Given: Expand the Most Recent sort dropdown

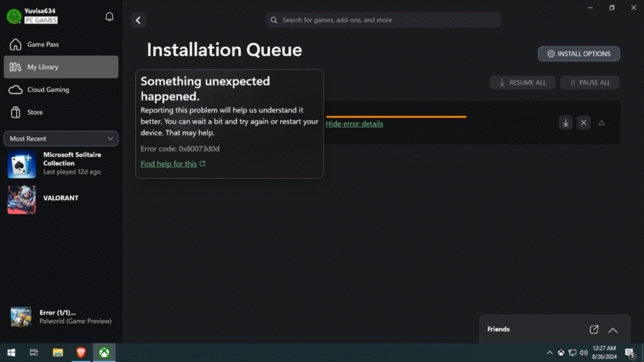Looking at the screenshot, I should [61, 138].
